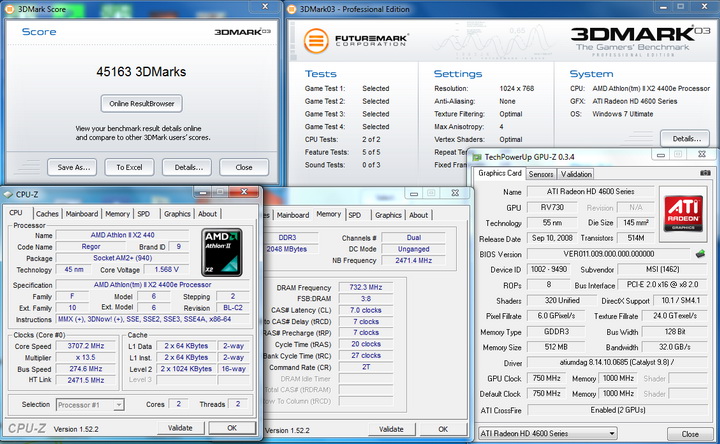Click the 3DMark03 Professional title bar icon
Viewport: 720px width, 444px height.
click(x=291, y=9)
